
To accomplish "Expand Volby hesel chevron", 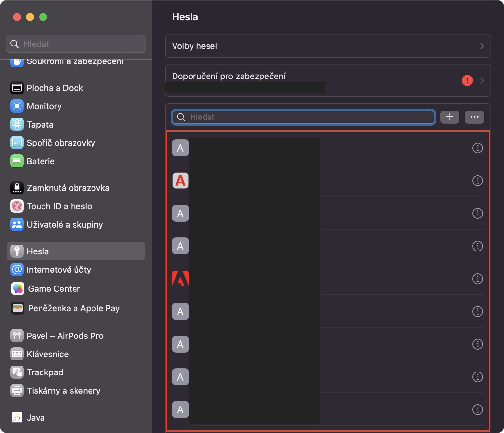I will coord(482,46).
